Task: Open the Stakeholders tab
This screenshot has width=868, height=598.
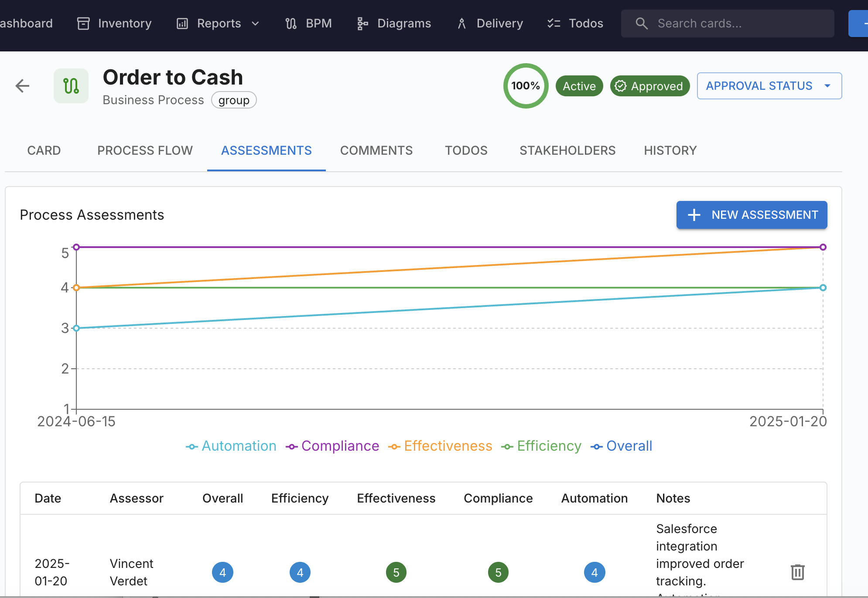Action: 567,150
